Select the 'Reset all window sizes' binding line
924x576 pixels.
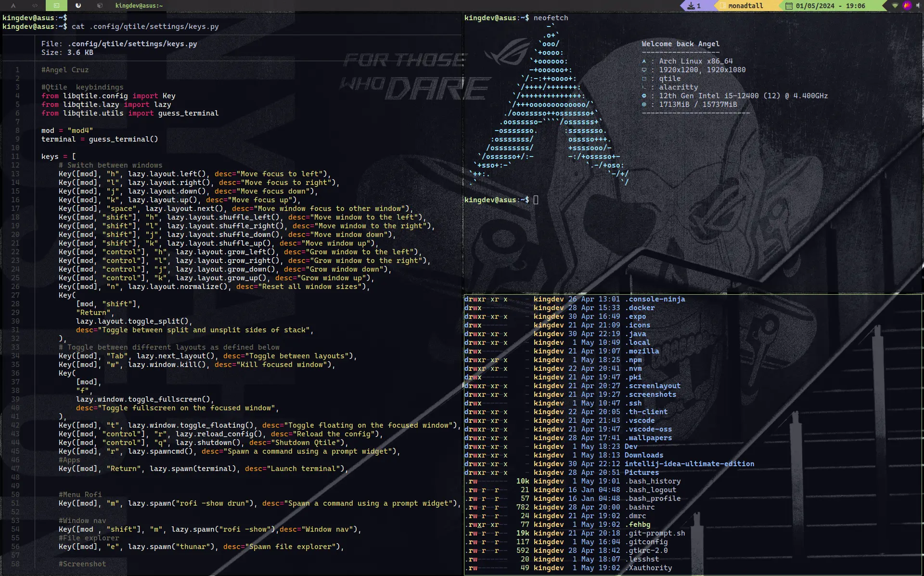pos(214,287)
